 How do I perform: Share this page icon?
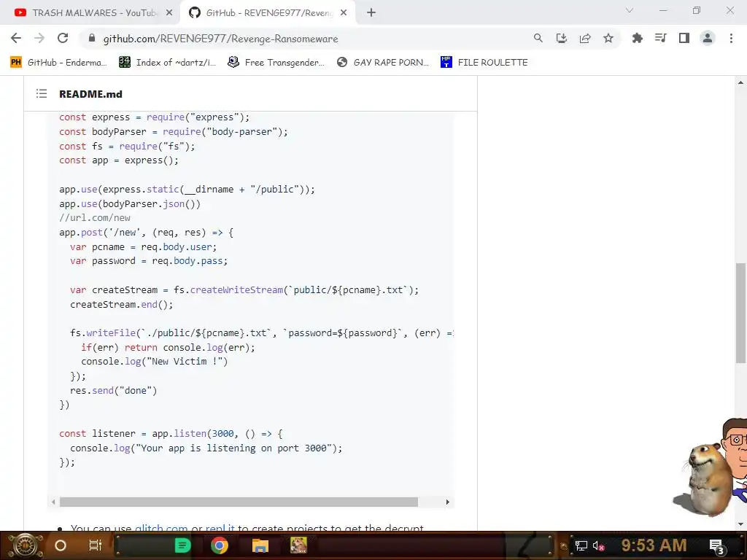(585, 38)
